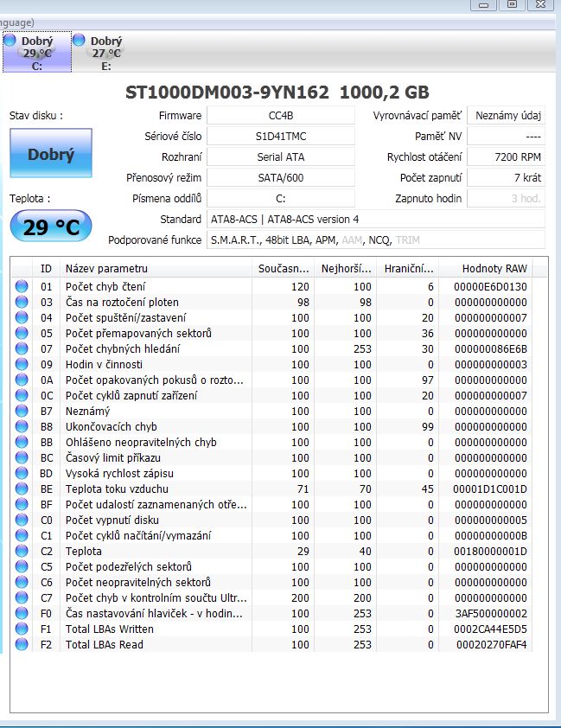The image size is (561, 728).
Task: Click the status orb for row 05 přemapovaných sektorů
Action: (x=22, y=334)
